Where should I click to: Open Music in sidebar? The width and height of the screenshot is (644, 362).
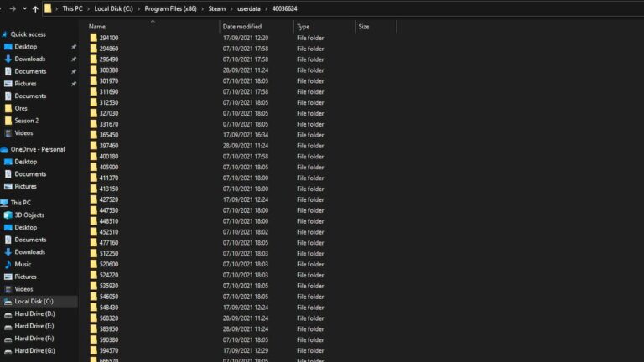23,264
